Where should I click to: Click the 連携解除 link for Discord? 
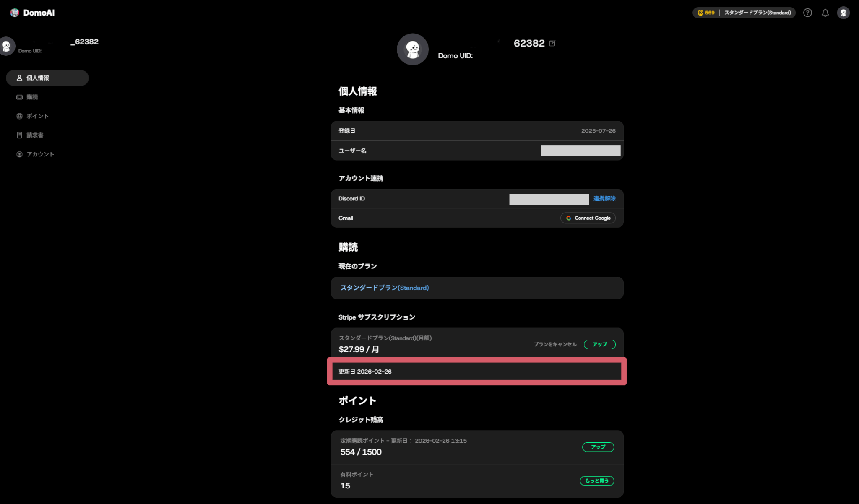point(604,198)
